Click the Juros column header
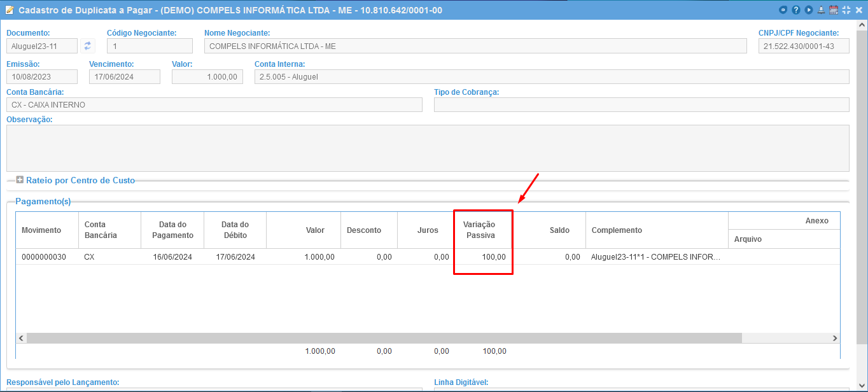The image size is (868, 392). pyautogui.click(x=426, y=230)
